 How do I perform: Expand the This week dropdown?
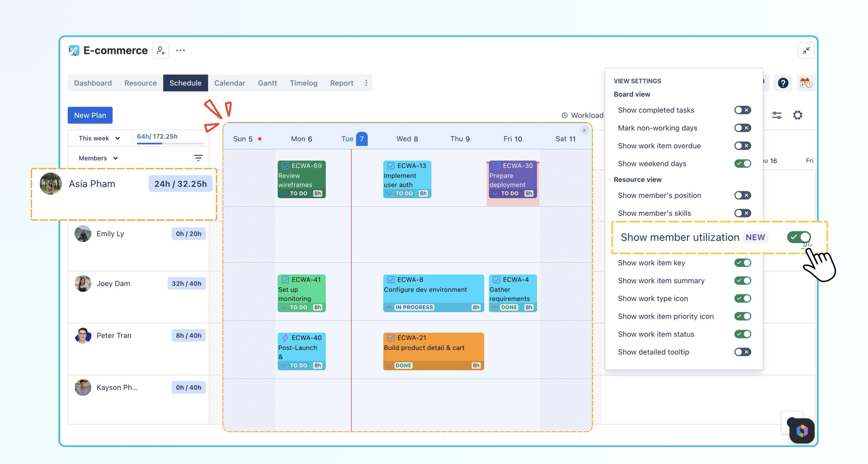(x=99, y=138)
